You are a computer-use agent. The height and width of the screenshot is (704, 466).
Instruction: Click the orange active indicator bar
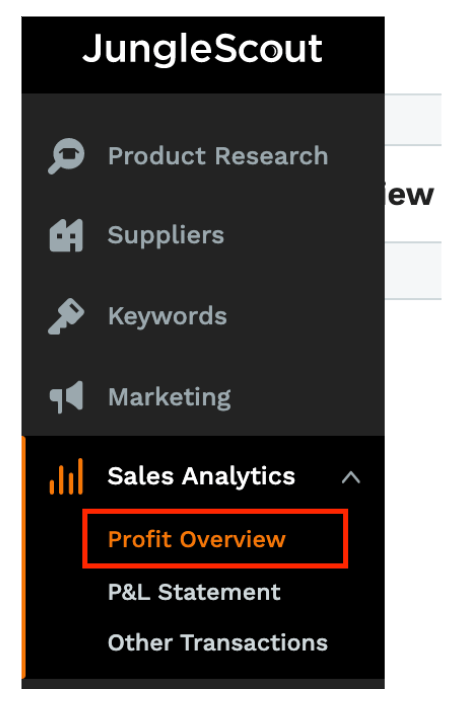[x=23, y=557]
